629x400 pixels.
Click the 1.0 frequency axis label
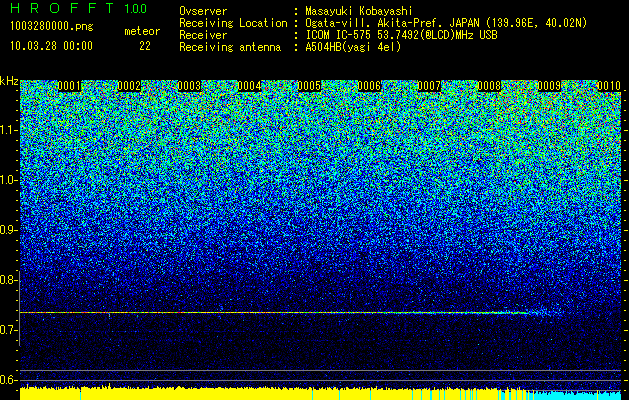[x=9, y=180]
